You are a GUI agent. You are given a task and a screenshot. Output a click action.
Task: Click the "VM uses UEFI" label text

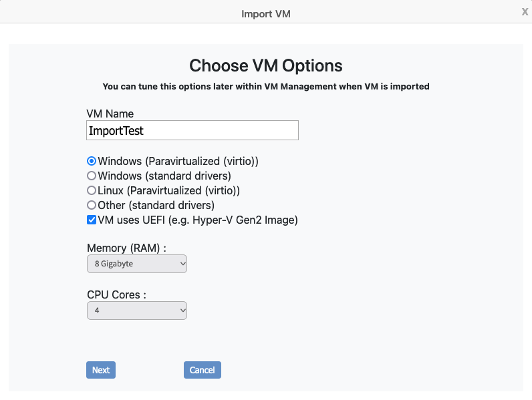pyautogui.click(x=197, y=220)
